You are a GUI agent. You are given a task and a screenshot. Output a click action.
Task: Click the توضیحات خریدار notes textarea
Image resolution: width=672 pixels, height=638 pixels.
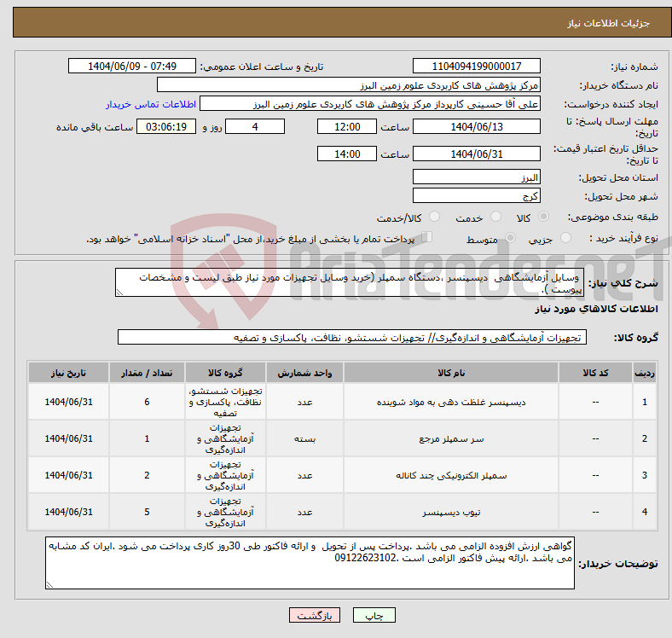click(x=310, y=563)
